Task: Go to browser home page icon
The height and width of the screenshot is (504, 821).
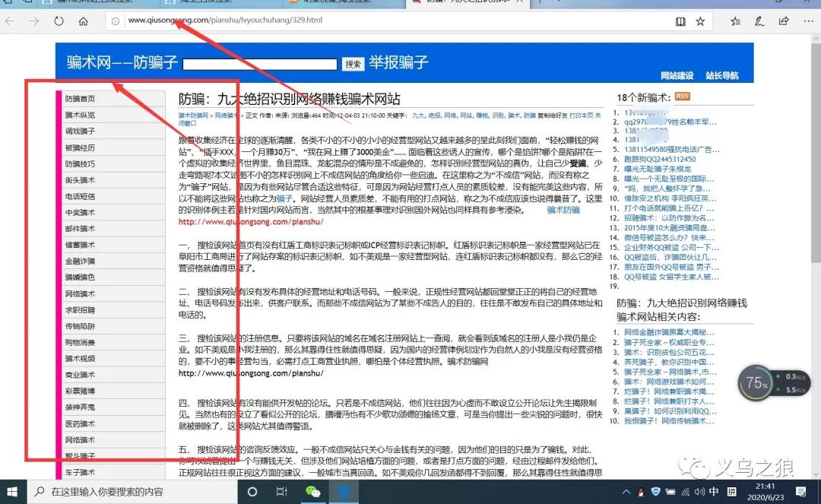Action: (x=84, y=21)
